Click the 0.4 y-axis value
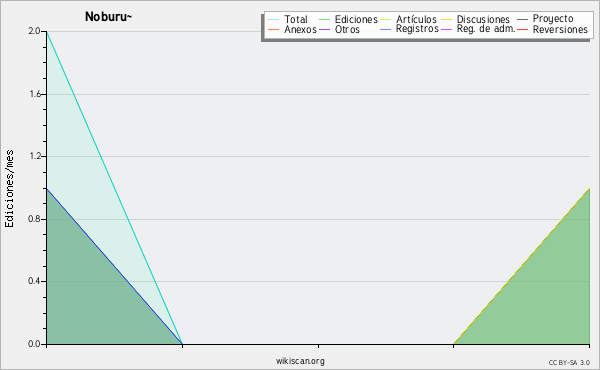Screen dimensions: 600x370 34,281
